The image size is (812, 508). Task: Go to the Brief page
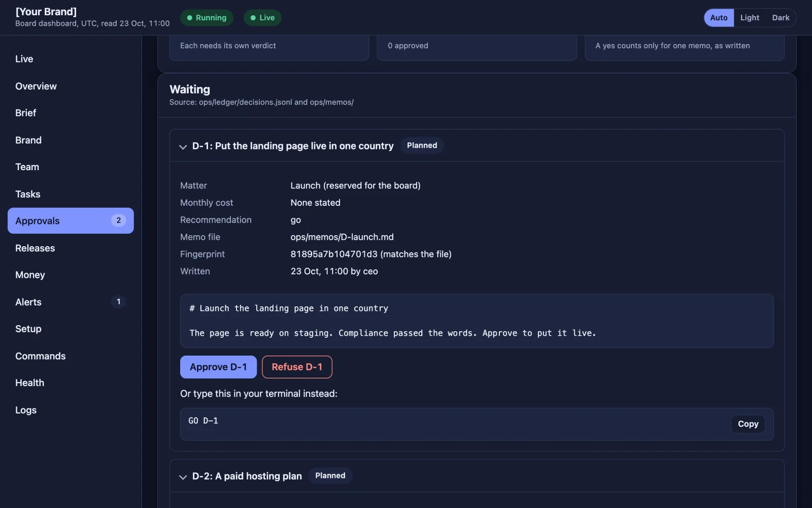point(71,113)
